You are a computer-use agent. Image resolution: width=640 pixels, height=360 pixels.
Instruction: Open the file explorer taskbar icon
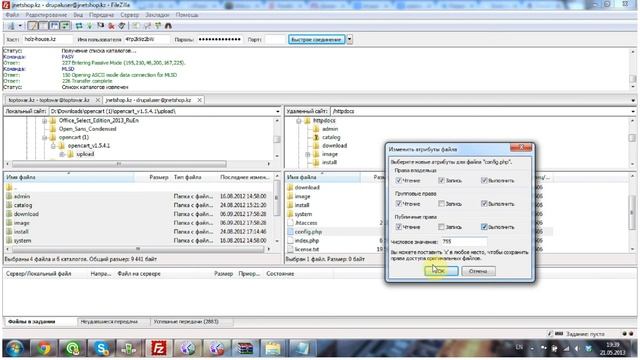[273, 348]
